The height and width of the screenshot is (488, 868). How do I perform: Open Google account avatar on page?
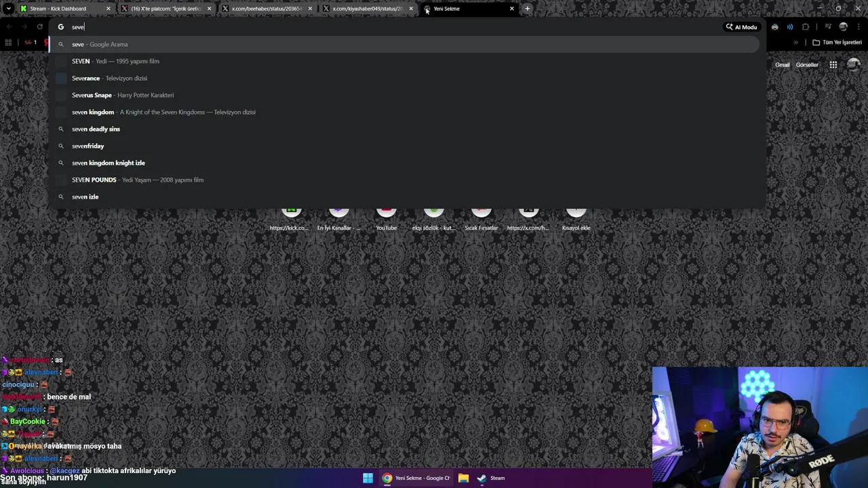(x=853, y=65)
